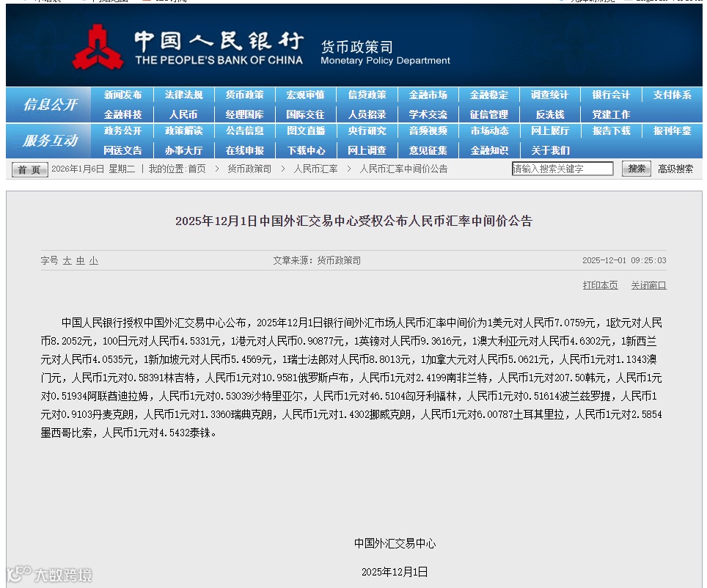Open 金融市场 menu item

pos(428,95)
